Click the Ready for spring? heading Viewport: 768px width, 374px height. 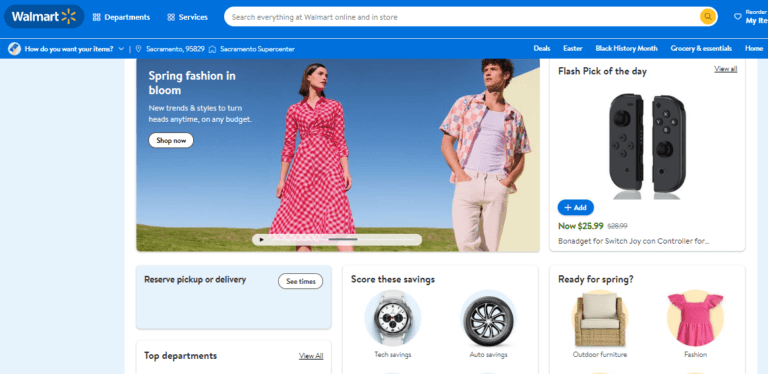[x=596, y=280]
